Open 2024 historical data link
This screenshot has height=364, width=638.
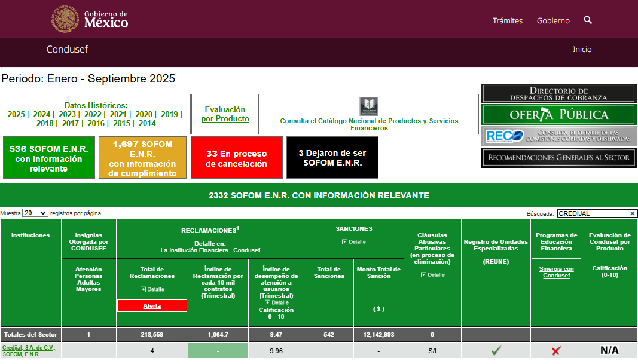[x=42, y=115]
